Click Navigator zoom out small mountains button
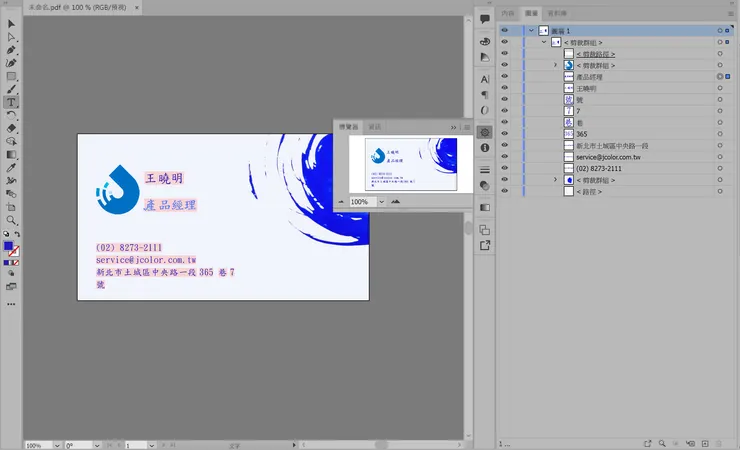This screenshot has width=740, height=450. (341, 202)
